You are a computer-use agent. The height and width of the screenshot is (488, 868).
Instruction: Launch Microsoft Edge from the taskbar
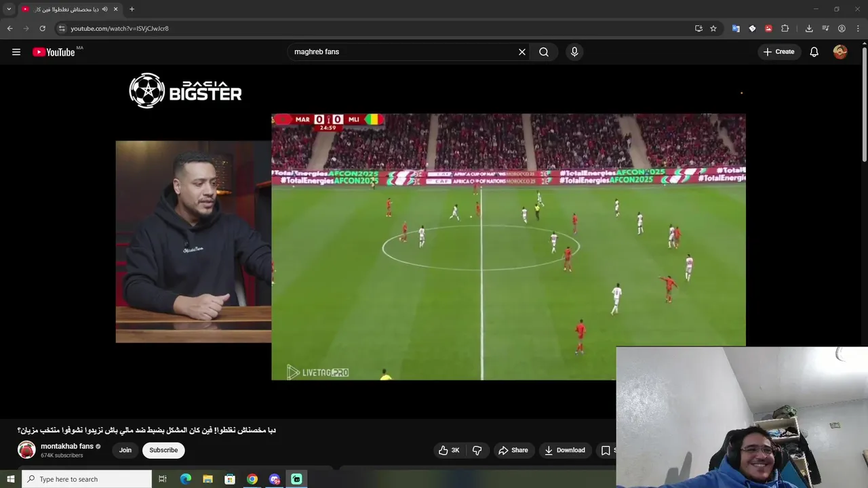tap(186, 479)
